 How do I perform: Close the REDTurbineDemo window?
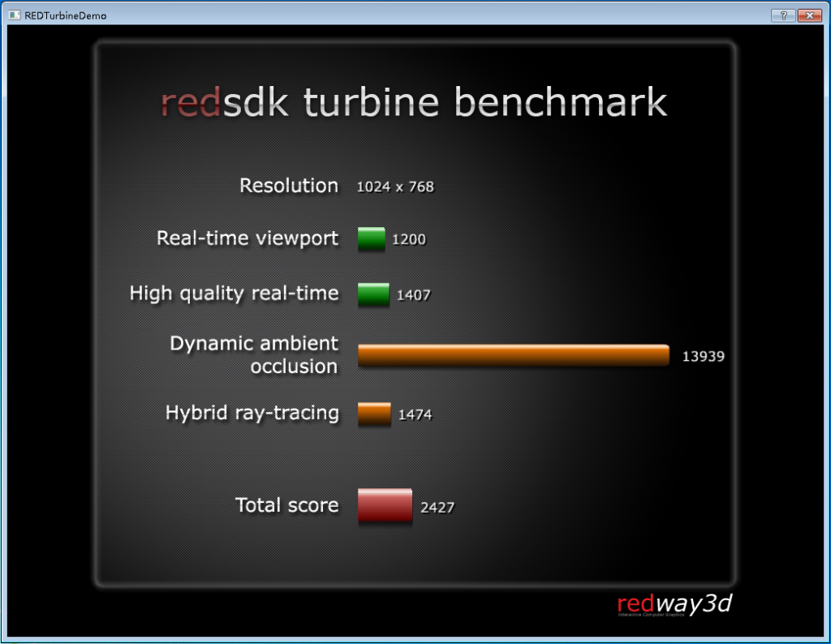(x=809, y=15)
